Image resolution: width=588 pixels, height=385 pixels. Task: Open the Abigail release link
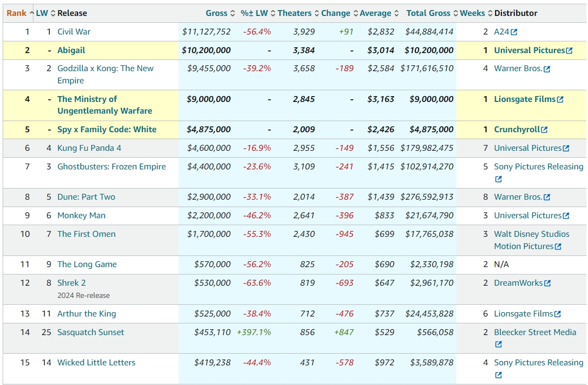click(71, 50)
